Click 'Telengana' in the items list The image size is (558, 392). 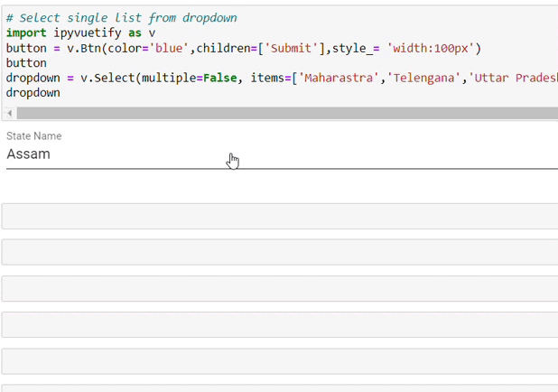pyautogui.click(x=423, y=78)
